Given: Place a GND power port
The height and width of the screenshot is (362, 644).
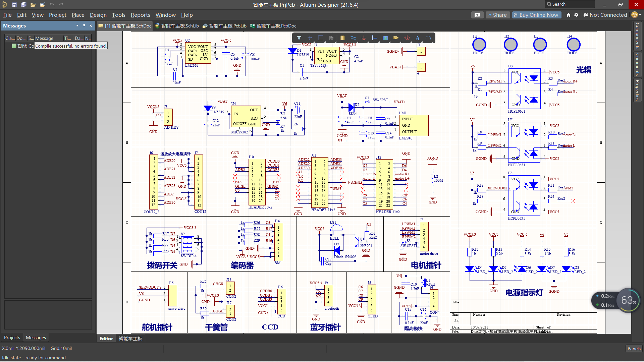Looking at the screenshot, I should [x=364, y=38].
